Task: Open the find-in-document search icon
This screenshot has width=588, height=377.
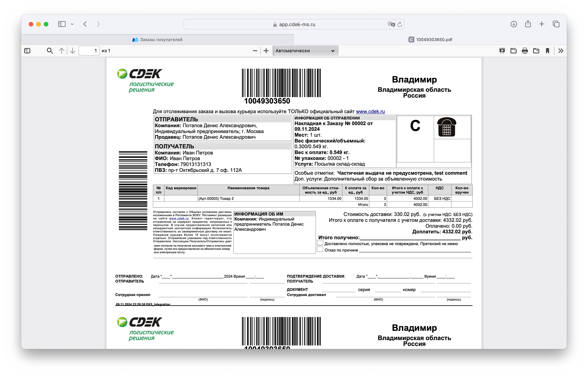Action: (50, 51)
